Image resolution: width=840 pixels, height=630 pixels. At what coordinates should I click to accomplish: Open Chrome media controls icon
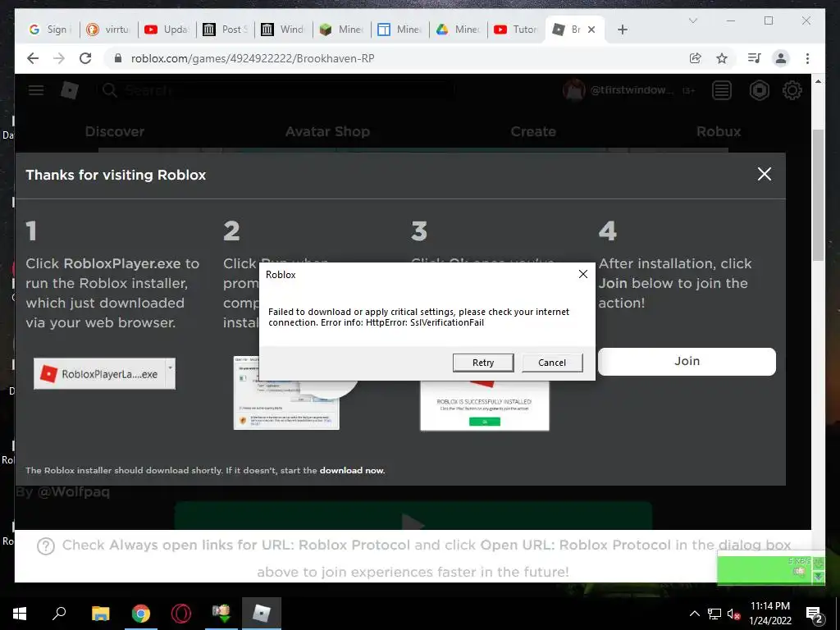[x=755, y=58]
